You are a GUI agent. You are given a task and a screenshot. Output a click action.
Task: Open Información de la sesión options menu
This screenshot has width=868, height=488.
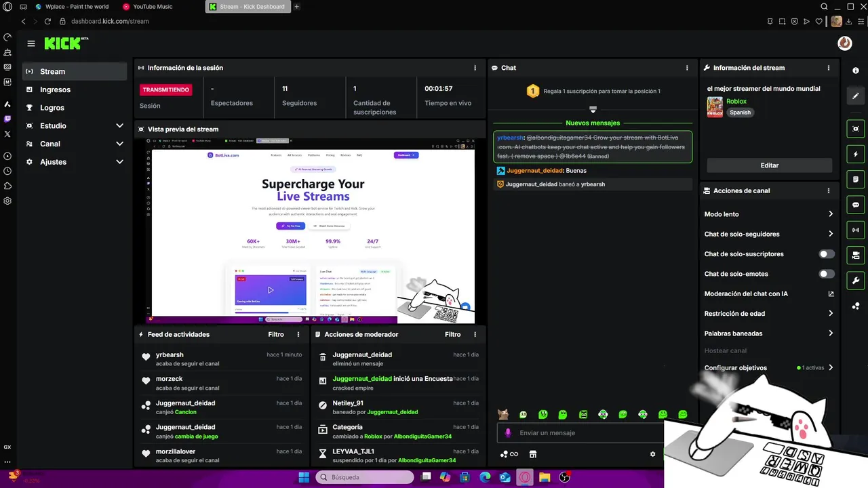coord(475,68)
